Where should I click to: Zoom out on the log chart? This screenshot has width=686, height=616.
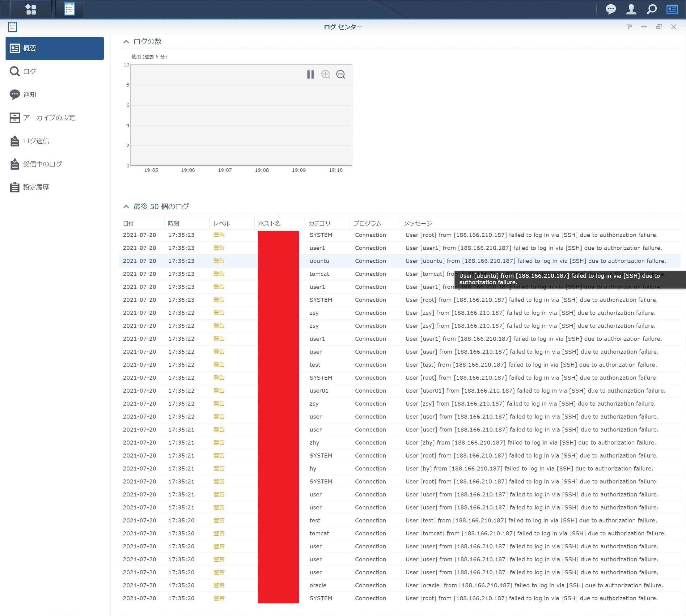[341, 74]
